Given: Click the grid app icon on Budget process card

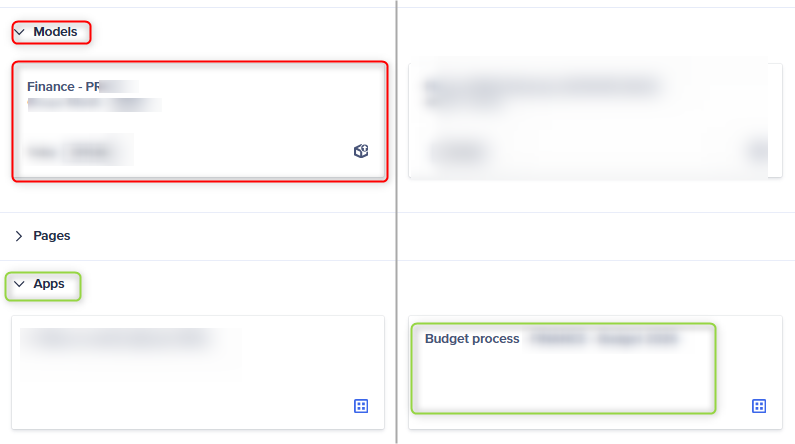Looking at the screenshot, I should pyautogui.click(x=759, y=406).
